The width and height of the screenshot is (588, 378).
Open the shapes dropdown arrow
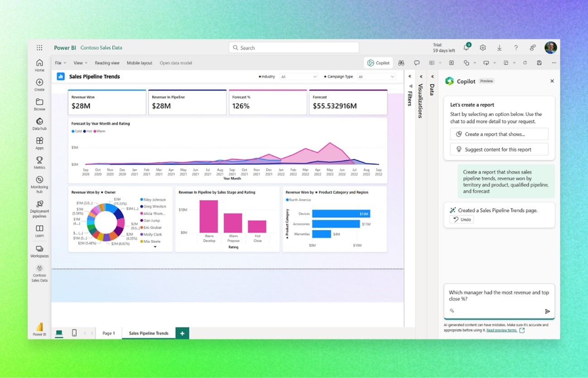click(474, 63)
